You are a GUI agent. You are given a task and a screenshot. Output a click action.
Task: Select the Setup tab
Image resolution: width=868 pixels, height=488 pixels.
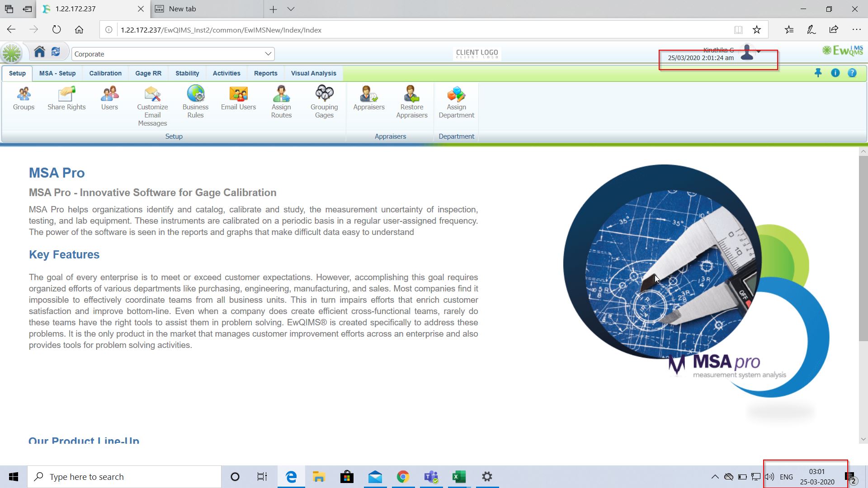click(17, 73)
